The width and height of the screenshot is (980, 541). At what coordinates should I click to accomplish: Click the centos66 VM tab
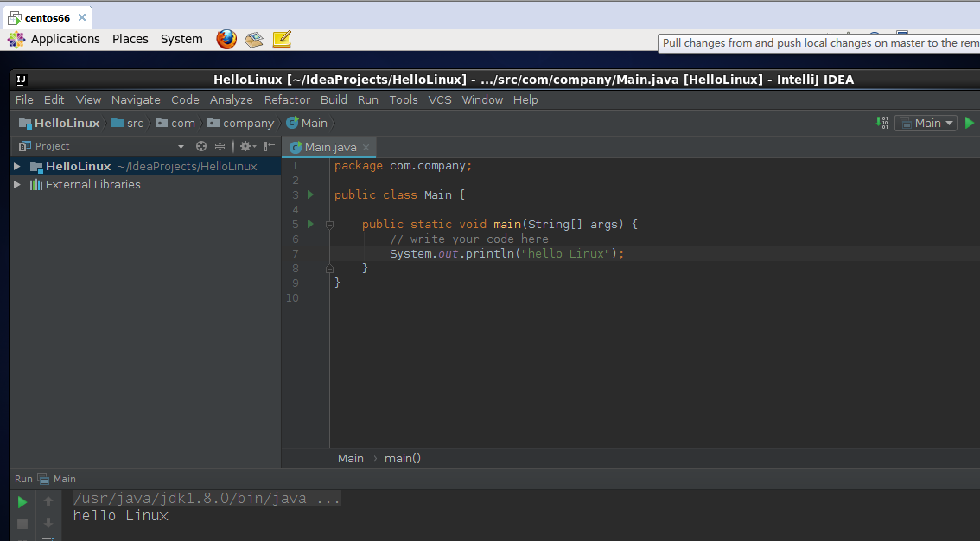point(48,18)
